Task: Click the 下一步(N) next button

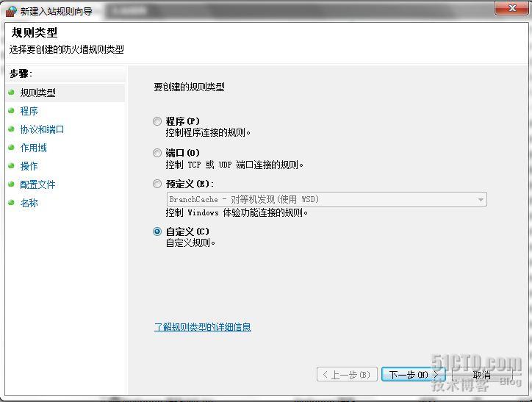Action: pyautogui.click(x=414, y=374)
